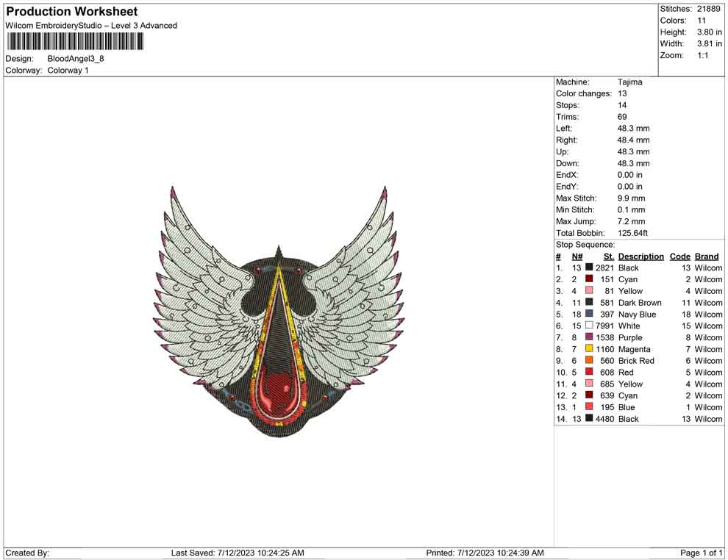Select the Right value 48.4 mm
Image resolution: width=728 pixels, height=560 pixels.
[633, 140]
